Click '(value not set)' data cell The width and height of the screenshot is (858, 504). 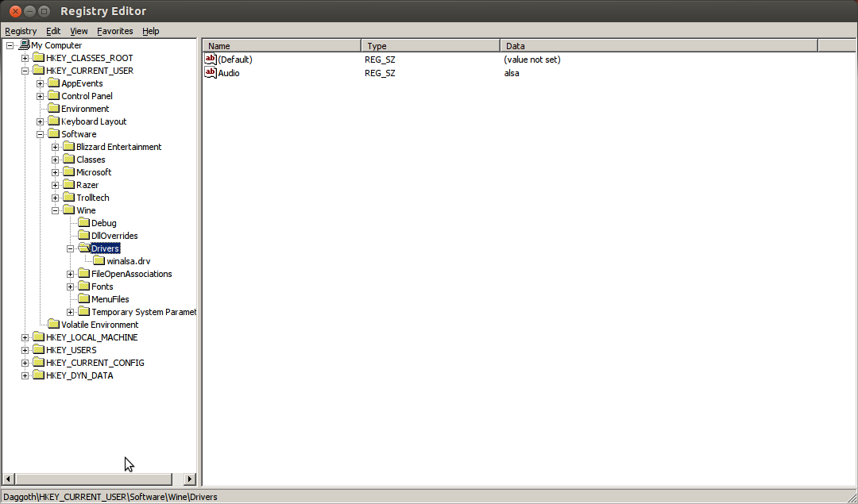(531, 60)
